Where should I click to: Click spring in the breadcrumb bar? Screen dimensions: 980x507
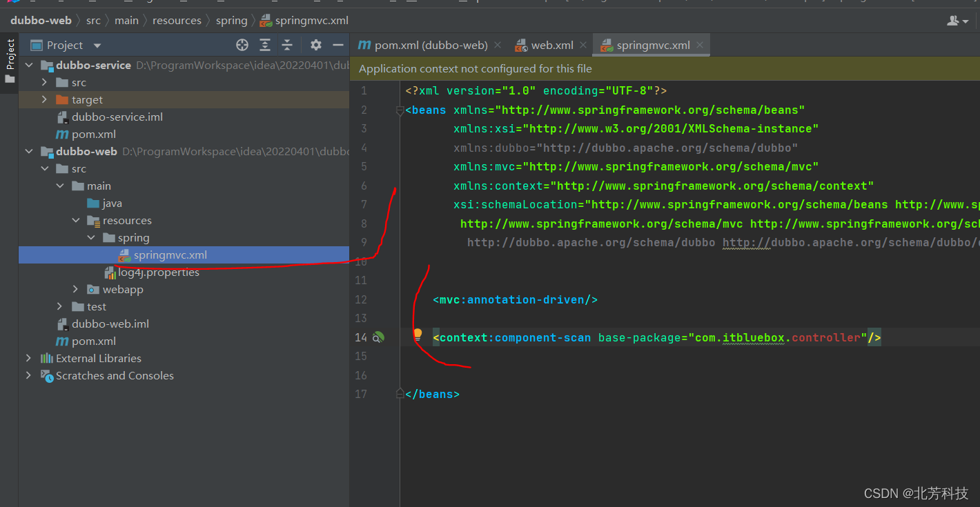click(231, 21)
